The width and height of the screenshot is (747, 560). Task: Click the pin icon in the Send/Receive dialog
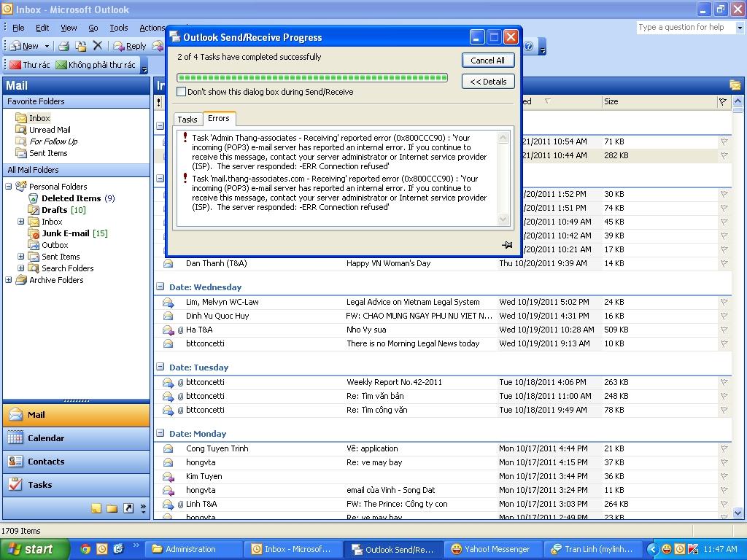507,245
